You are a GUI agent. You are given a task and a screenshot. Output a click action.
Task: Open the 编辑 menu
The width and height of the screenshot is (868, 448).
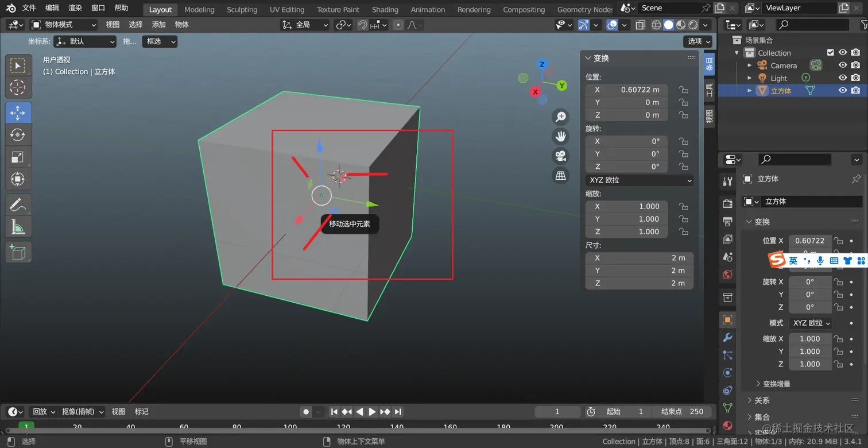pyautogui.click(x=52, y=8)
